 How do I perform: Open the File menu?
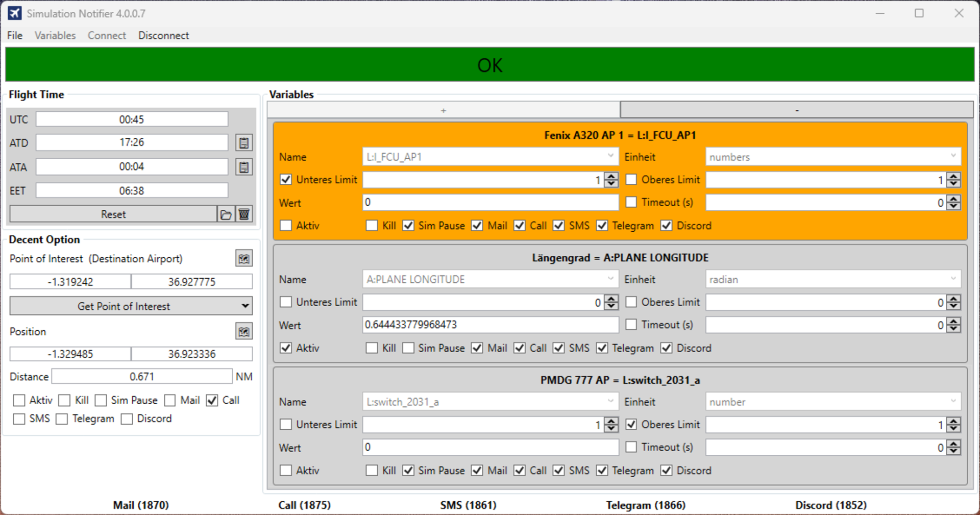[15, 35]
